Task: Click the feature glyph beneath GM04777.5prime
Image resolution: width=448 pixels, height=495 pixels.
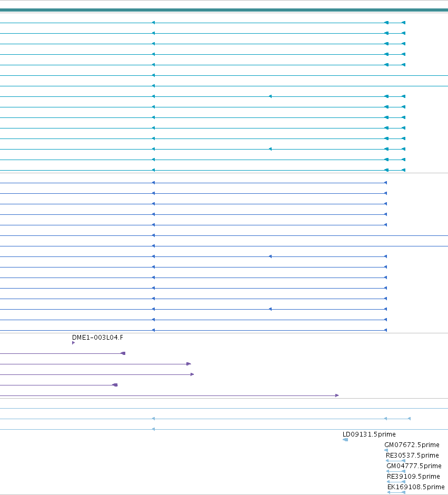Action: (396, 471)
